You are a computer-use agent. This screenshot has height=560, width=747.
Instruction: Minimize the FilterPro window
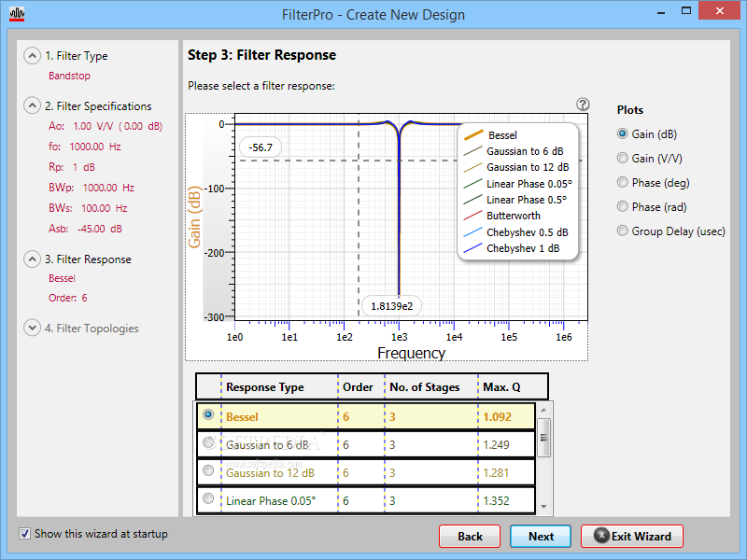click(x=661, y=11)
